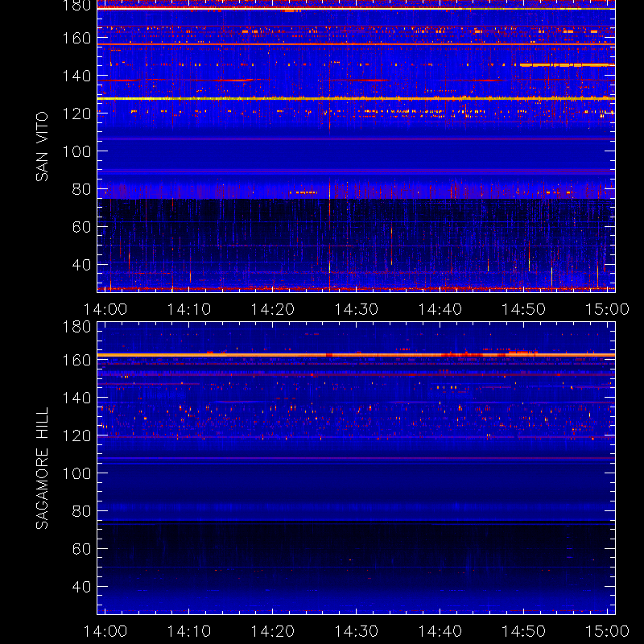
Task: Click 14:40 time label under San Vito plot
Action: 440,309
